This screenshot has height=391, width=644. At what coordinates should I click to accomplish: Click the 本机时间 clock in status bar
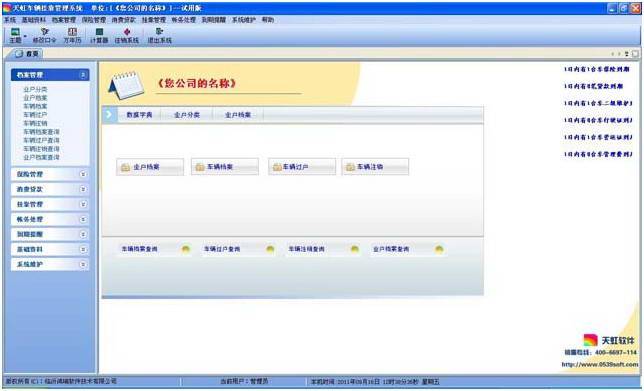(x=375, y=382)
